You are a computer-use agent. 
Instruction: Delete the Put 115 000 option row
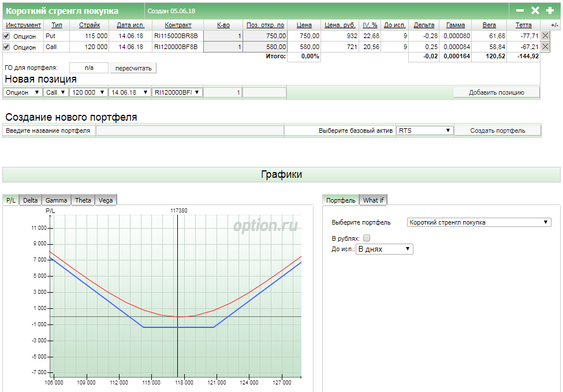coord(546,36)
